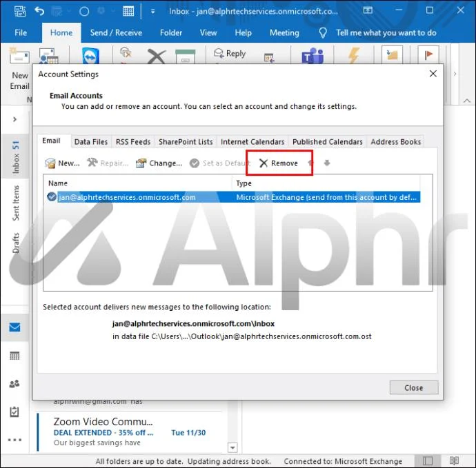Click the Microsoft Teams icon in the ribbon
This screenshot has height=468, width=476.
(x=313, y=56)
